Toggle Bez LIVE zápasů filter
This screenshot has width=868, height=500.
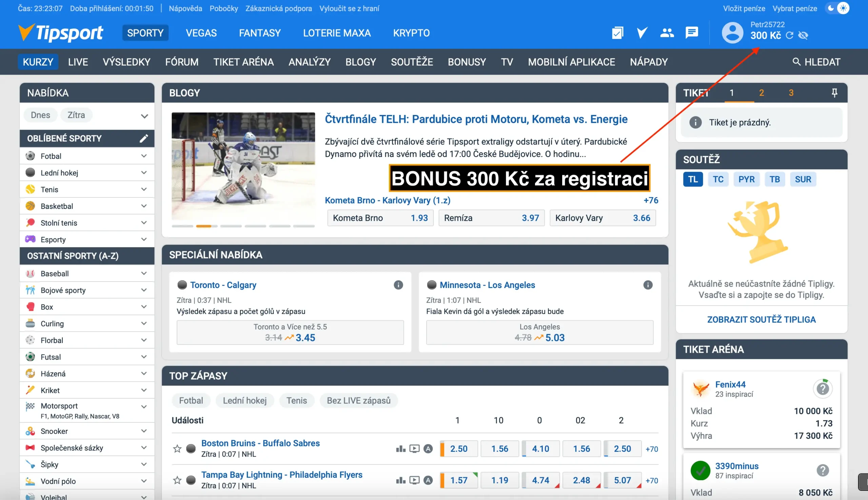click(359, 400)
